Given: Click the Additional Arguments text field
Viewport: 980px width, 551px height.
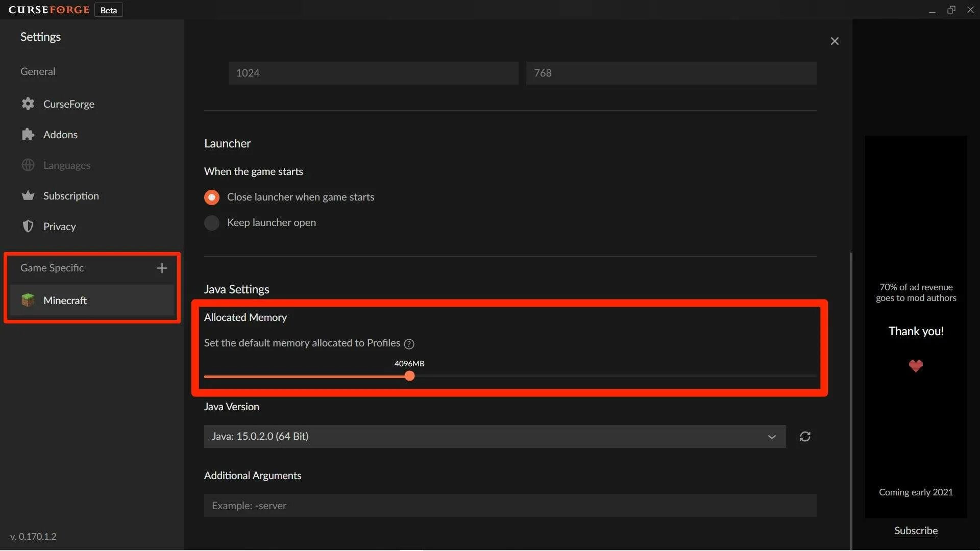Looking at the screenshot, I should pyautogui.click(x=509, y=506).
